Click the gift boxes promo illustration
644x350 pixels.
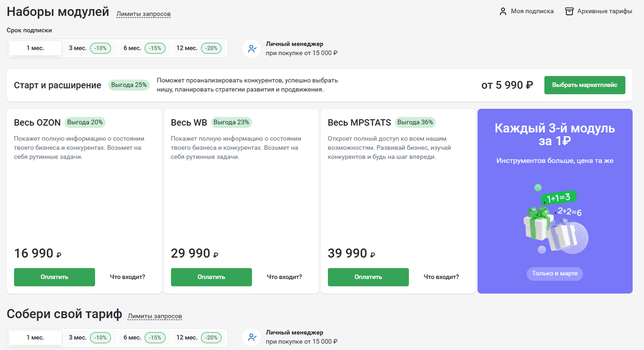coord(555,220)
